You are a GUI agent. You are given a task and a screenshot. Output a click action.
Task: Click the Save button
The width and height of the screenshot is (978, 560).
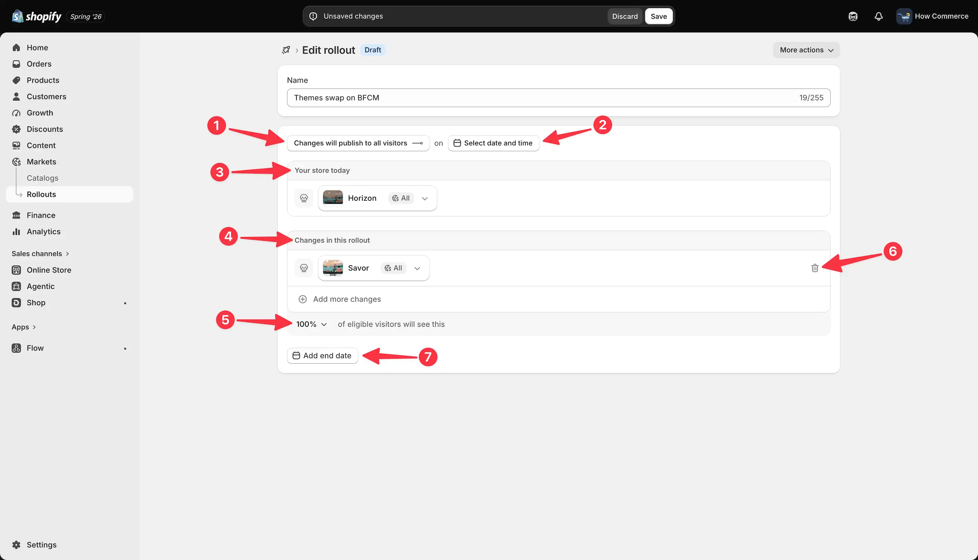pos(658,16)
